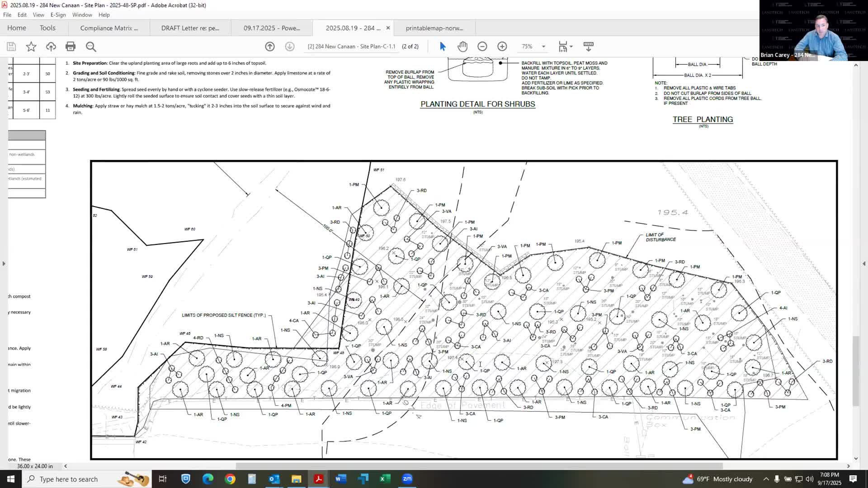The height and width of the screenshot is (488, 868).
Task: Switch to the Tools view
Action: (x=47, y=28)
